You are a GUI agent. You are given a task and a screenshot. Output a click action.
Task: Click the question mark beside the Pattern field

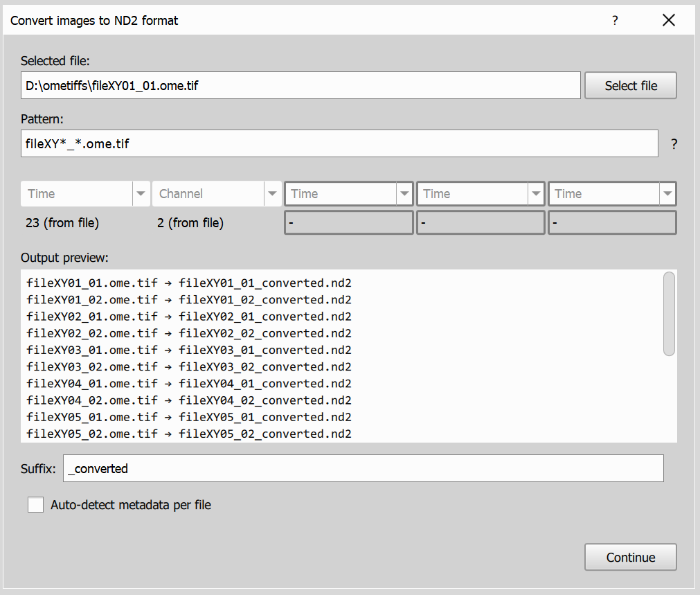(x=674, y=143)
